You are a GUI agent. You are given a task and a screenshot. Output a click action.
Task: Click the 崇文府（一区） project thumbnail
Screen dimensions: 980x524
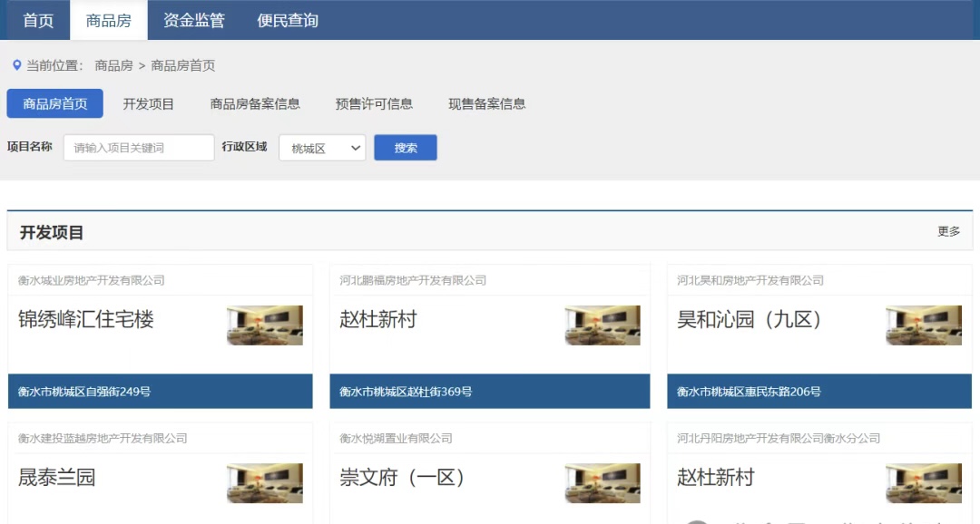603,483
